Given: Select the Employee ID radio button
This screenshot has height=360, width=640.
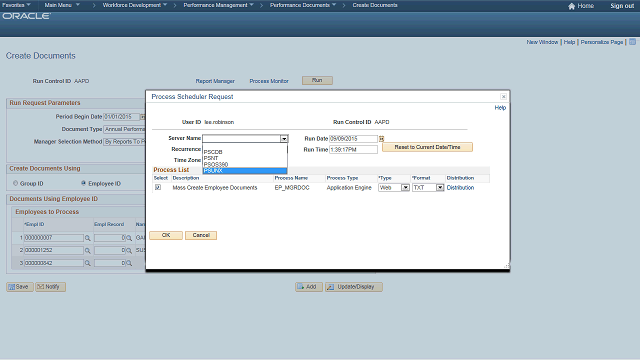Looking at the screenshot, I should 83,183.
